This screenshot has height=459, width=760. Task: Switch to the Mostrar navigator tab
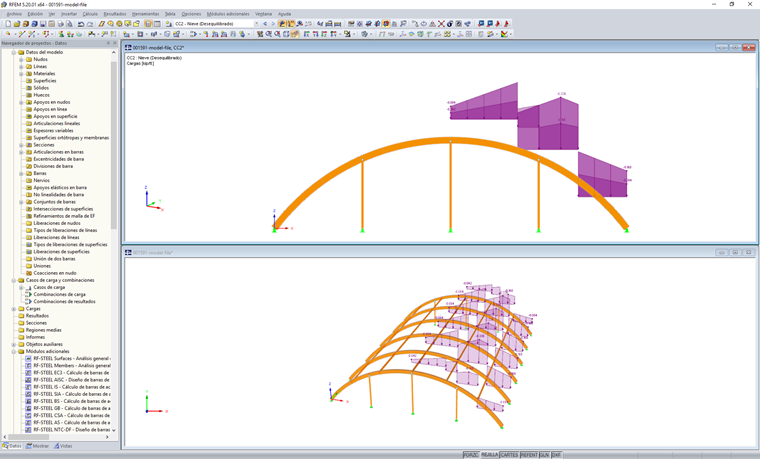click(37, 446)
